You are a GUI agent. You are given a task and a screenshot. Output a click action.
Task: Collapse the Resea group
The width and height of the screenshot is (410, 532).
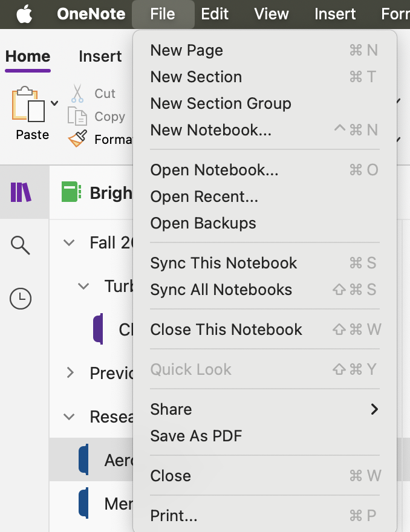click(68, 417)
